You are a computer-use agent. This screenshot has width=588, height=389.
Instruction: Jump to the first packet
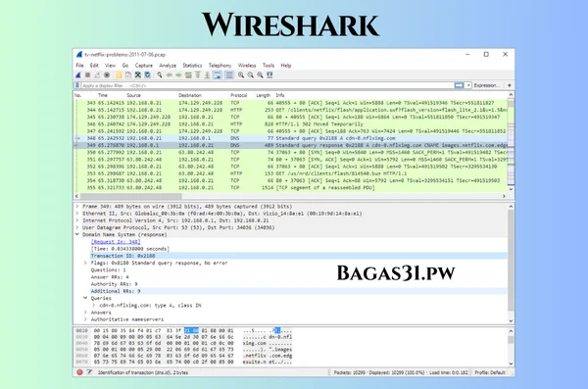click(x=198, y=75)
